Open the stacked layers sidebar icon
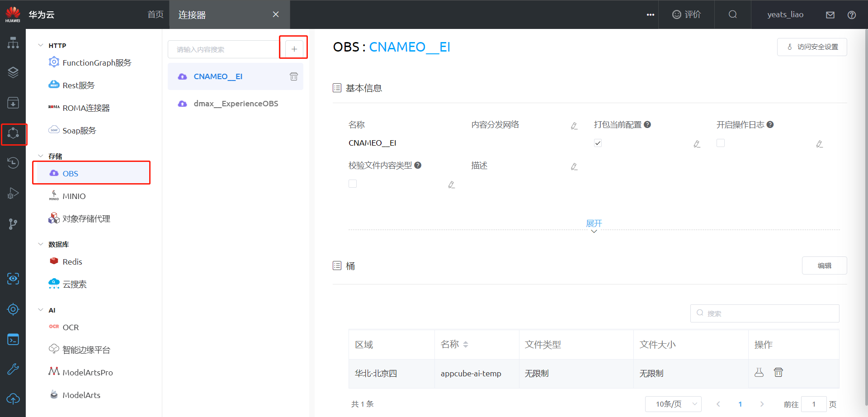 coord(13,72)
